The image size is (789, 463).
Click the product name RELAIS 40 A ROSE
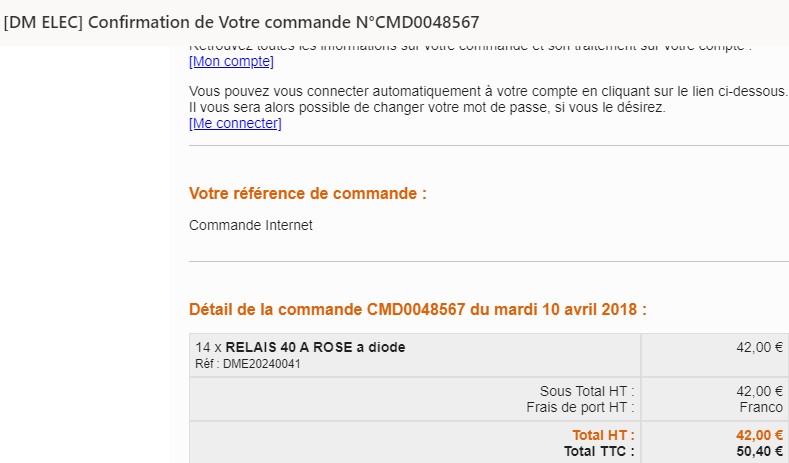pyautogui.click(x=315, y=347)
